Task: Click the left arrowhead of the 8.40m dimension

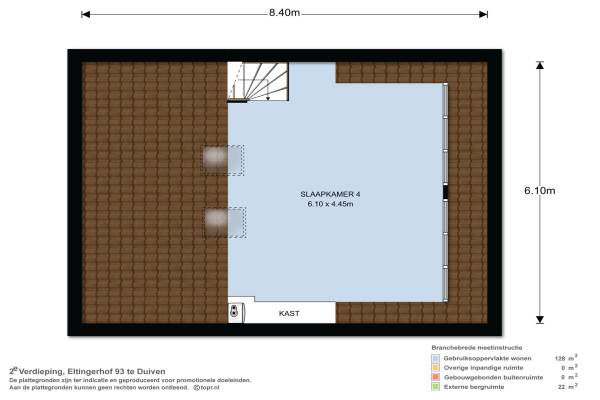Action: click(86, 15)
